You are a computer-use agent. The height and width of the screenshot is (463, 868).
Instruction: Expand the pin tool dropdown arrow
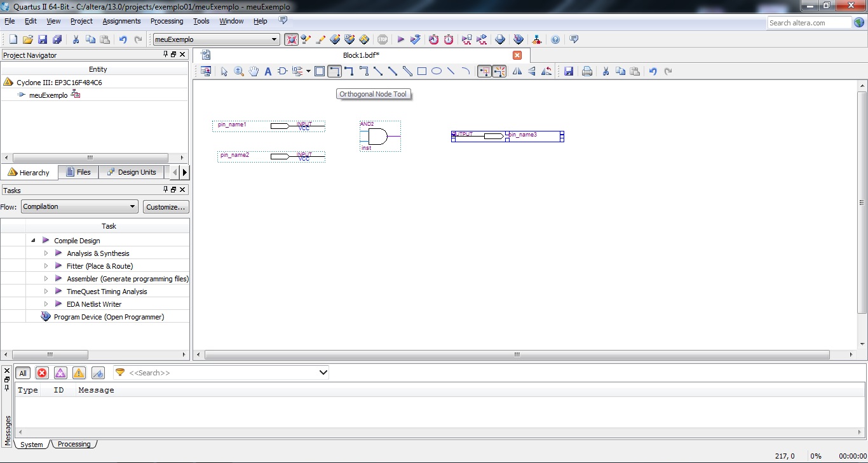click(x=308, y=71)
